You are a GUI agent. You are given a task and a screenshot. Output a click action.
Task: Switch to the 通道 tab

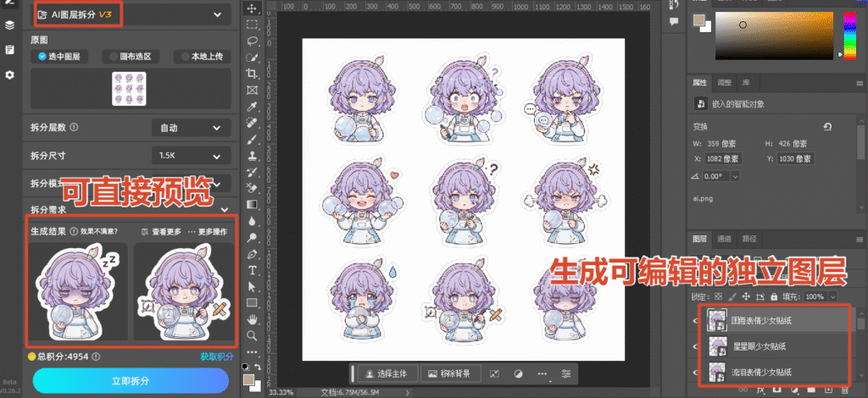click(x=724, y=239)
